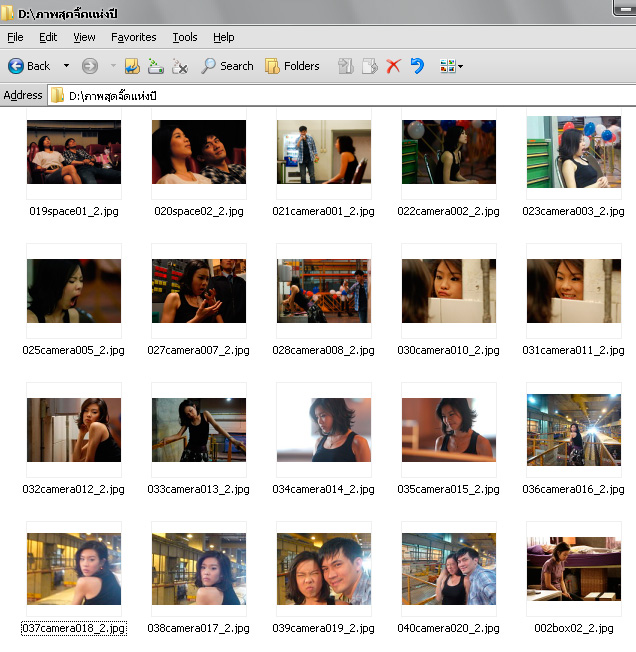This screenshot has width=636, height=652.
Task: Open the Edit menu
Action: coord(48,37)
